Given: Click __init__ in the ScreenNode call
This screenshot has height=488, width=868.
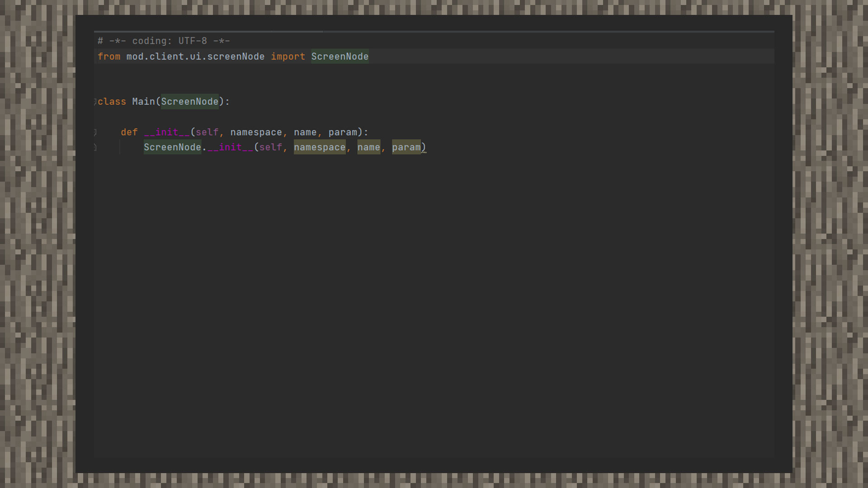Looking at the screenshot, I should (x=231, y=147).
